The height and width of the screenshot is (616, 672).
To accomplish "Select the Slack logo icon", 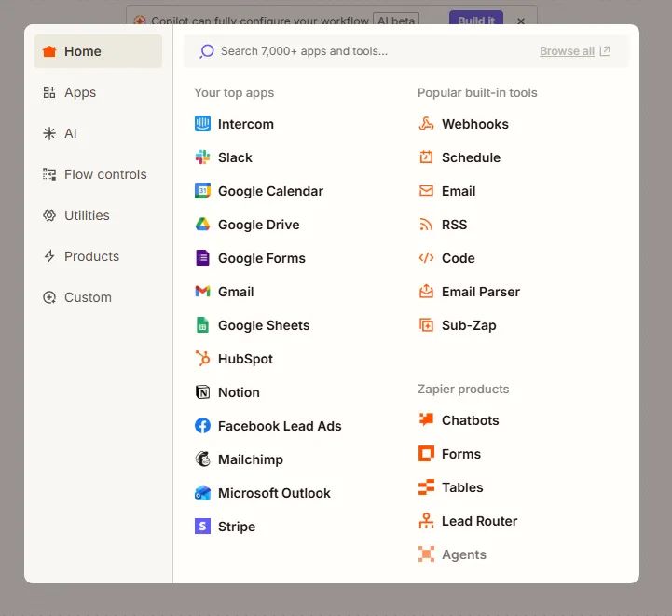I will click(202, 157).
